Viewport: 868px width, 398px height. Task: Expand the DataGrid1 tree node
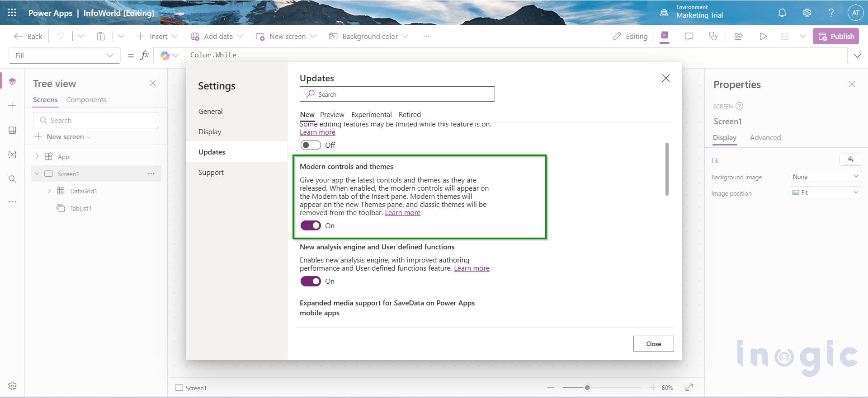click(x=49, y=191)
